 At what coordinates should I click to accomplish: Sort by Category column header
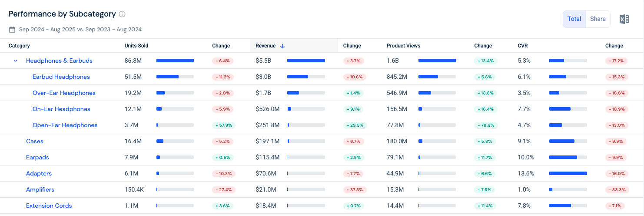[x=19, y=46]
